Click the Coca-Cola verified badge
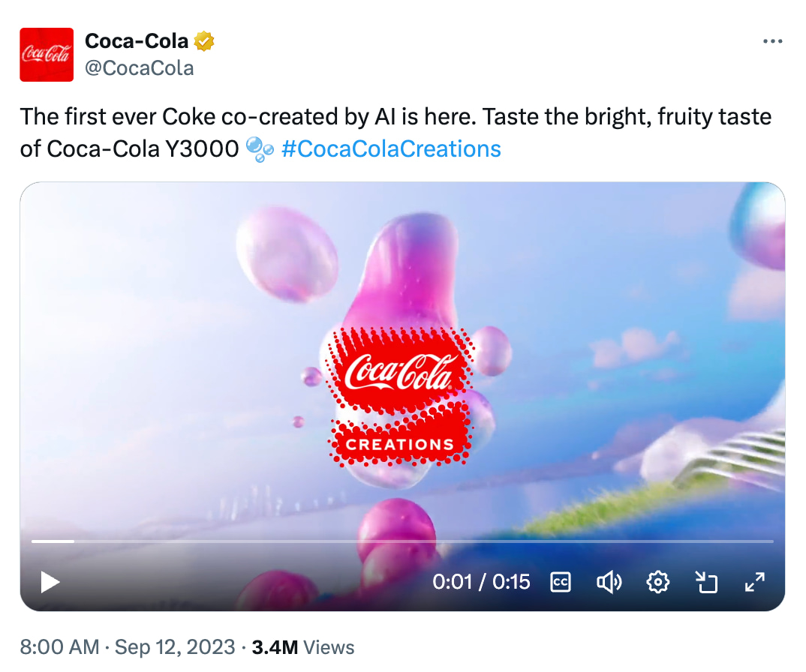 tap(202, 41)
